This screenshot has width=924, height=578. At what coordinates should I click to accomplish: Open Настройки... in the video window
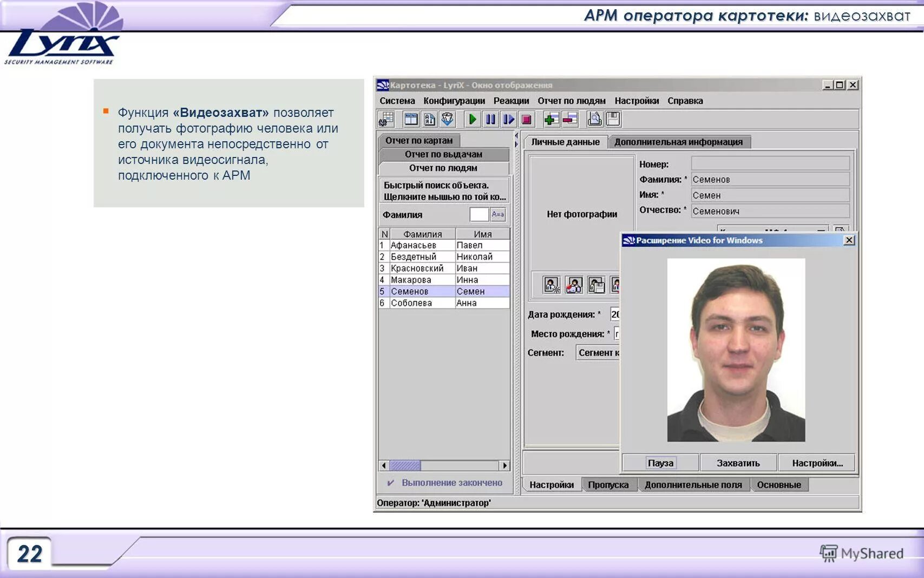817,463
